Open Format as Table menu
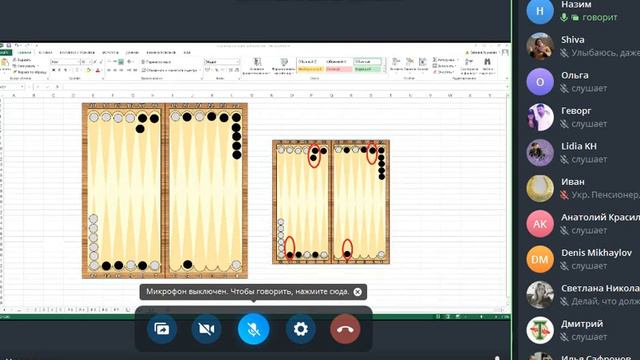 pos(283,67)
